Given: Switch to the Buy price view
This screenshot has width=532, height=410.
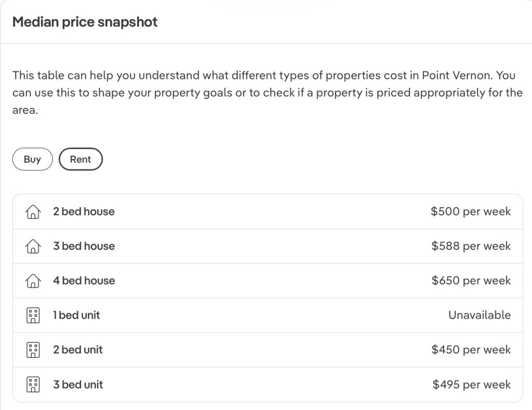Looking at the screenshot, I should click(x=33, y=159).
